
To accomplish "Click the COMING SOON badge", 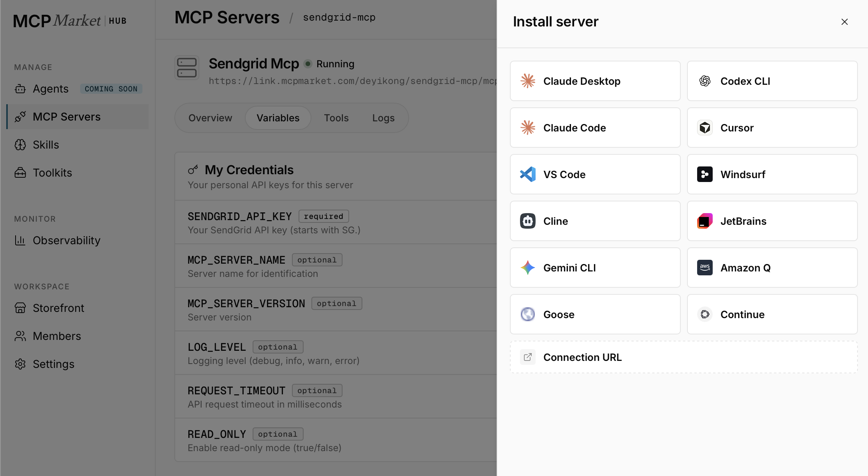I will 111,89.
